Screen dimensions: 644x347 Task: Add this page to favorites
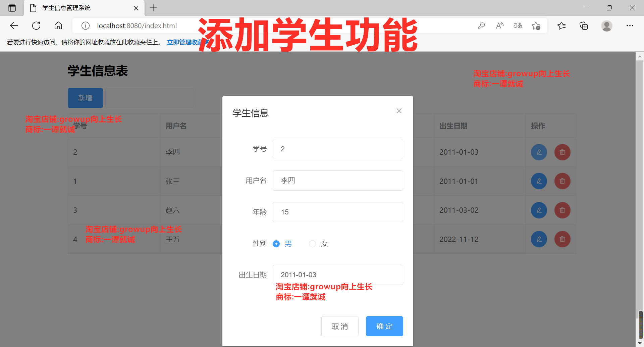tap(536, 26)
